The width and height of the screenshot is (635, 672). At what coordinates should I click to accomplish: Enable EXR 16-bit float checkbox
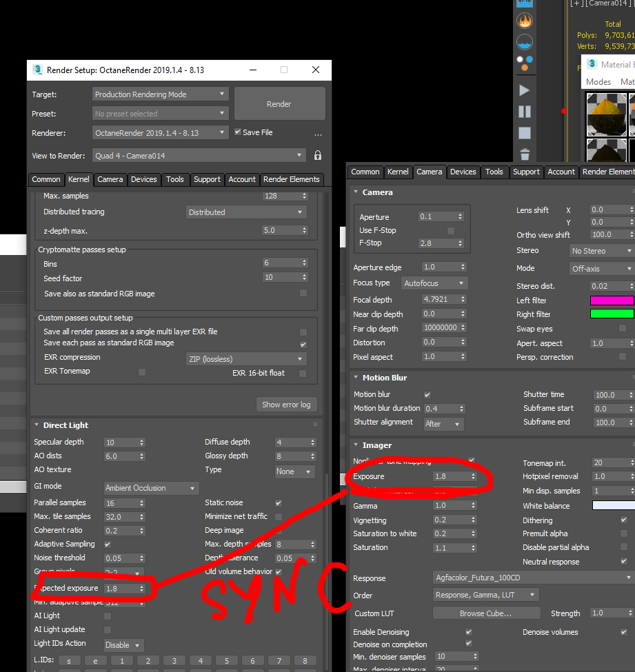303,374
